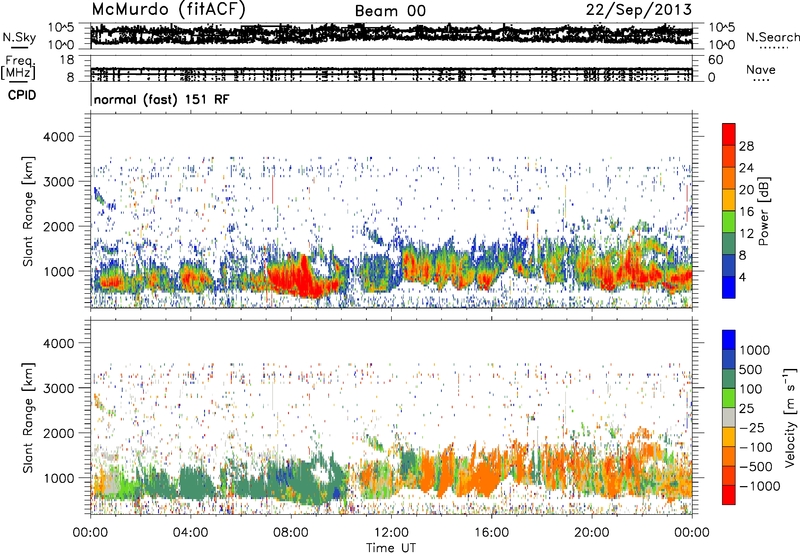Click the "Velocity [m s⁻¹]" colorbar label
The height and width of the screenshot is (554, 800).
(x=790, y=417)
